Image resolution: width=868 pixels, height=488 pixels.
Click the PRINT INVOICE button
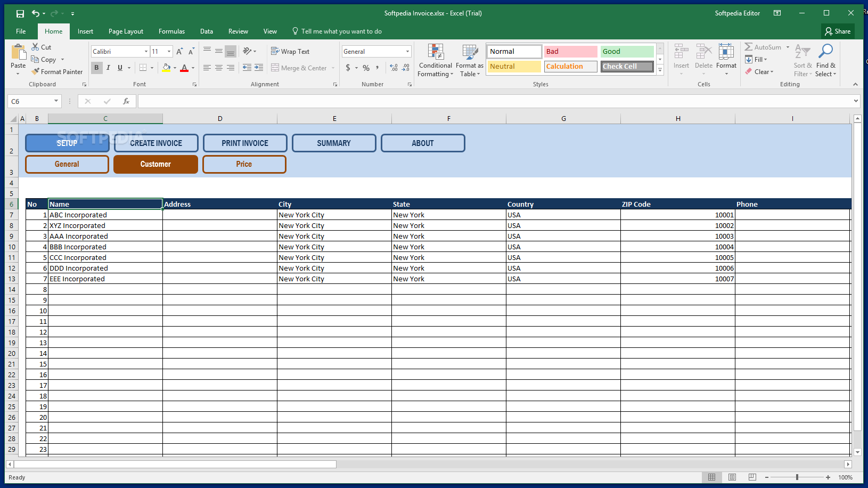(x=245, y=143)
